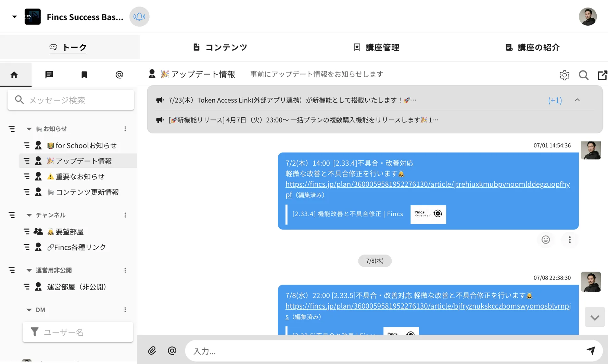The height and width of the screenshot is (364, 608).
Task: Click the 7/8(水) date separator
Action: coord(375,261)
